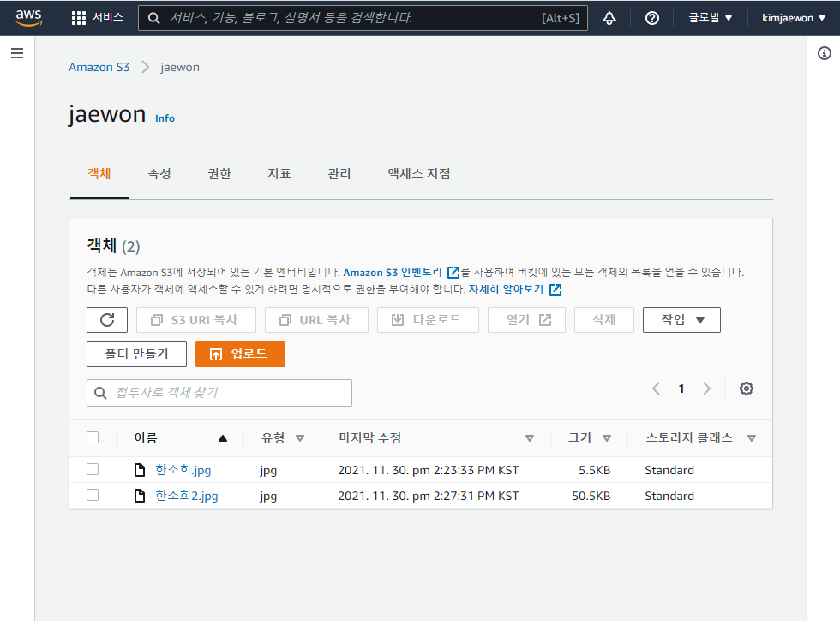This screenshot has height=621, width=840.
Task: Check the checkbox for 한소희2.jpg
Action: pyautogui.click(x=93, y=495)
